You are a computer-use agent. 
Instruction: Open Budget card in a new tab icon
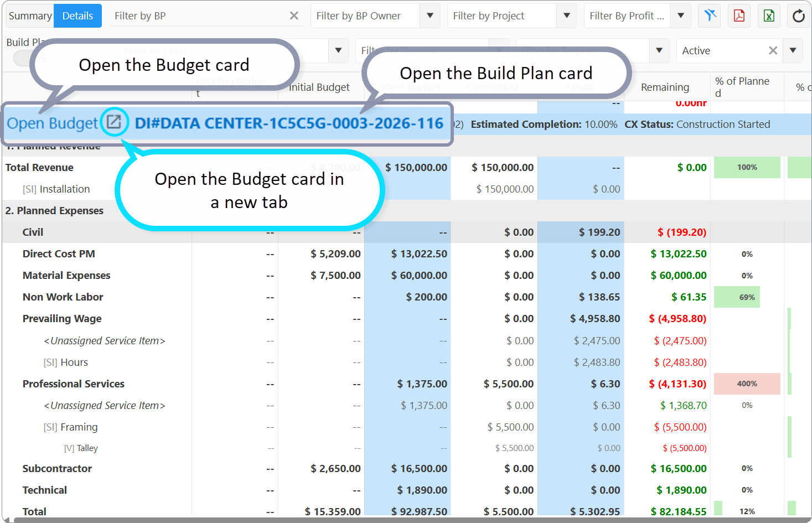pyautogui.click(x=114, y=122)
